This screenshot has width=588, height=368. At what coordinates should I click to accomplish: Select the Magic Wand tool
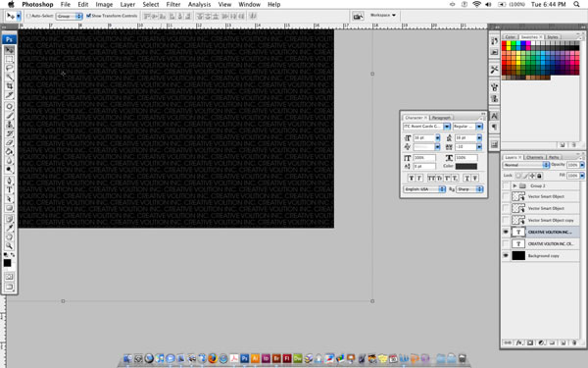pyautogui.click(x=10, y=77)
